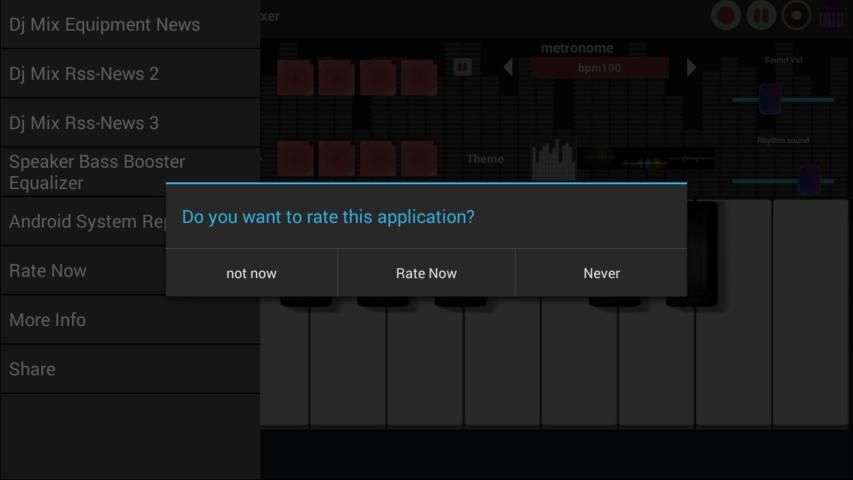Click the Sound Vol slider handle
The image size is (853, 480).
point(770,99)
